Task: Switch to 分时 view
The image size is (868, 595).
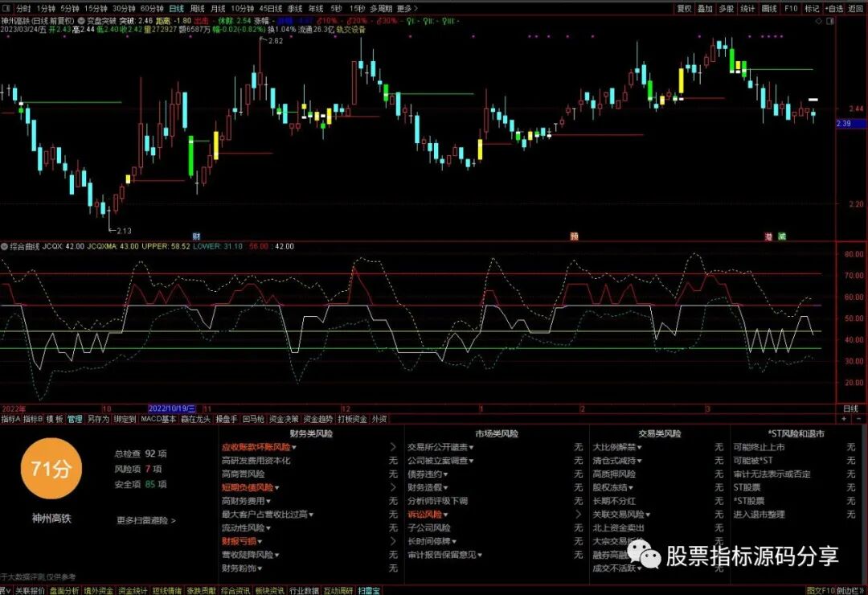Action: click(x=23, y=8)
